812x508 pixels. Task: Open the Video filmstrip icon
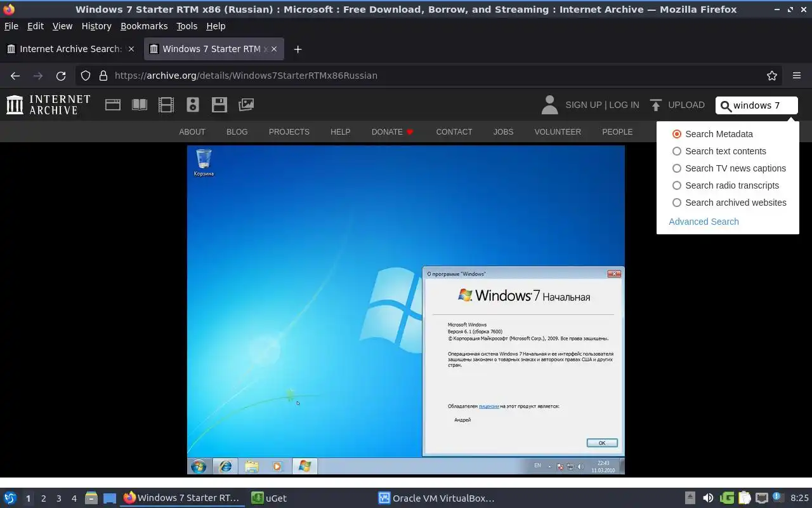coord(166,105)
